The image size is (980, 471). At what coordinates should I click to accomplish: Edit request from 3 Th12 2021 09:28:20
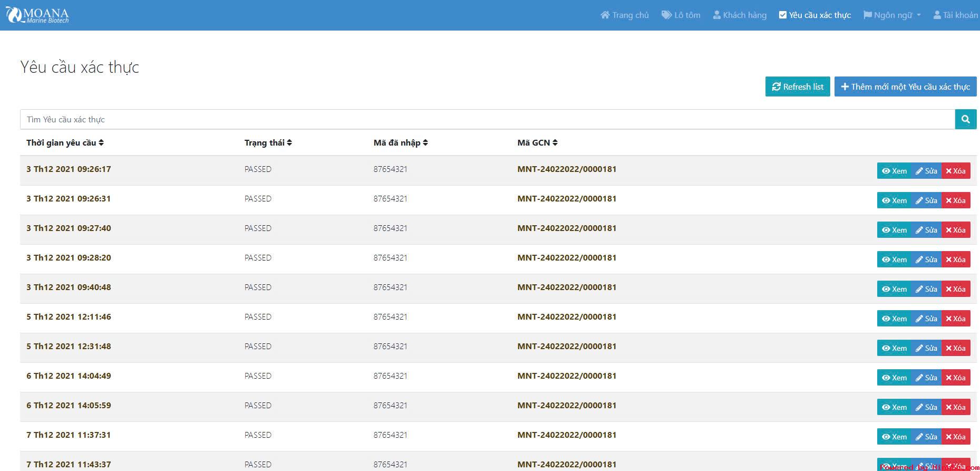(926, 259)
